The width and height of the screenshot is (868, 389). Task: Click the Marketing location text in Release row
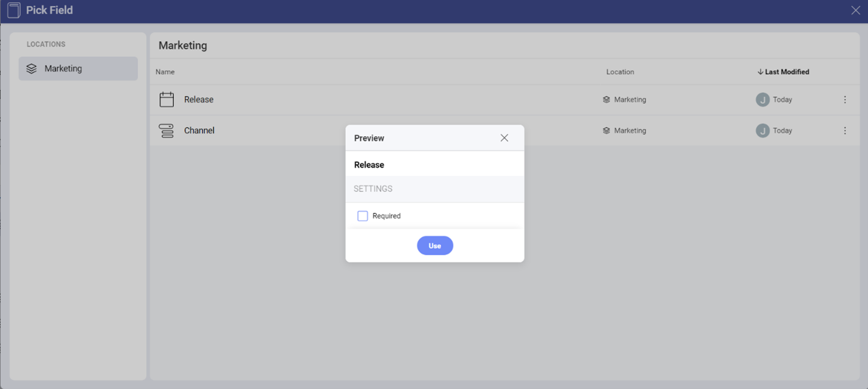(x=630, y=100)
